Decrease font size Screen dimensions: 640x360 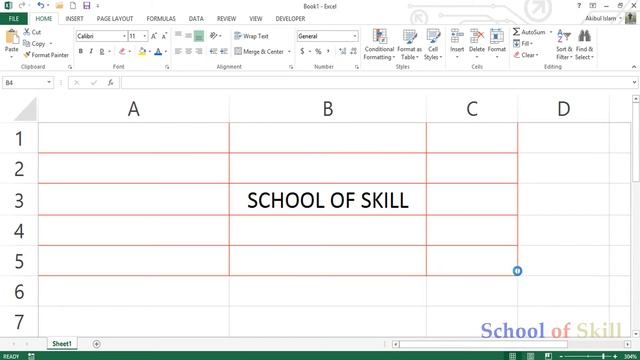(164, 36)
